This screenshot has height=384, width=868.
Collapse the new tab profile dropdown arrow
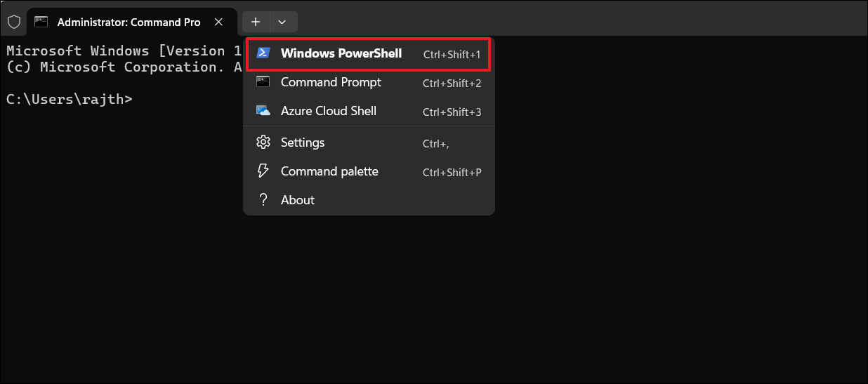click(282, 22)
